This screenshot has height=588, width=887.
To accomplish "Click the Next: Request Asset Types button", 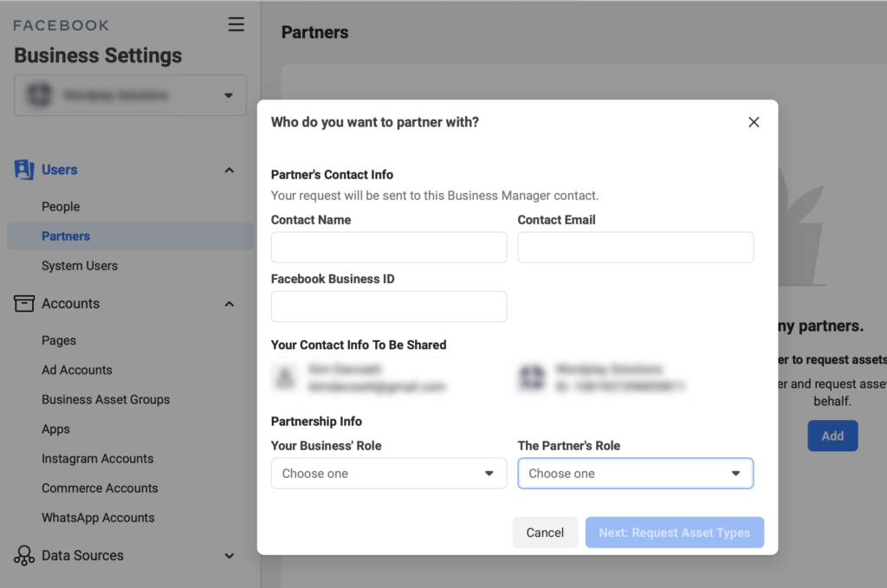I will coord(674,532).
